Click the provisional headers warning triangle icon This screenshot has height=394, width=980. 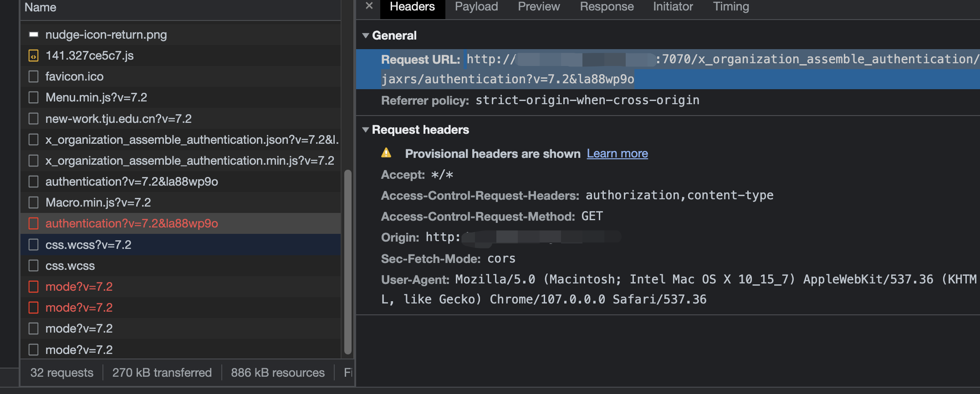tap(386, 153)
